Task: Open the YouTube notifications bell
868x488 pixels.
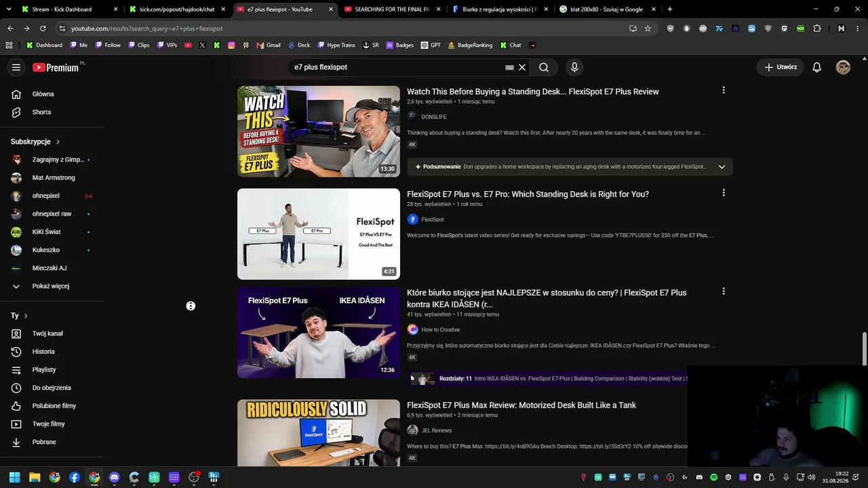Action: coord(817,67)
